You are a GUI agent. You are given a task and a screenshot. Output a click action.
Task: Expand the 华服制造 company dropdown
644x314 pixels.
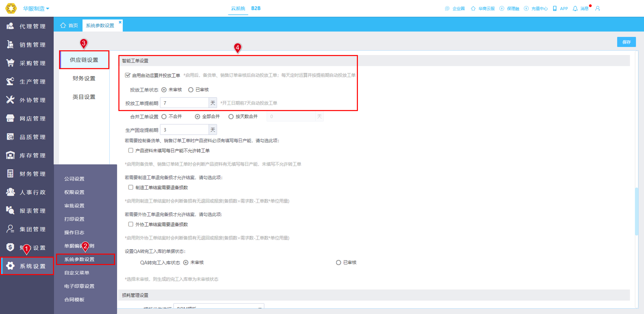pyautogui.click(x=36, y=8)
